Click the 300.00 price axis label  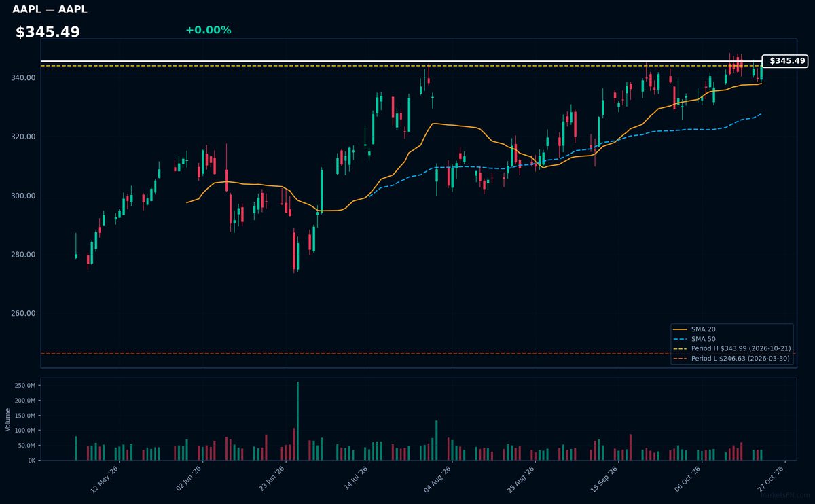[24, 196]
